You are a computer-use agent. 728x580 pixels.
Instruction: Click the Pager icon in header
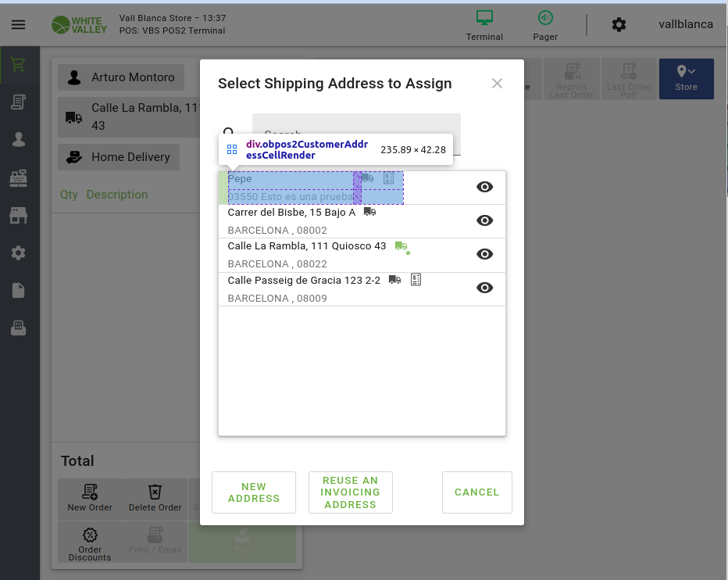(x=545, y=24)
